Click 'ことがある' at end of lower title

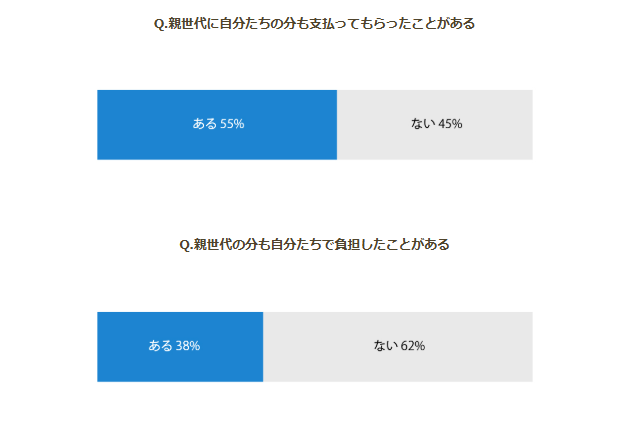(x=418, y=244)
